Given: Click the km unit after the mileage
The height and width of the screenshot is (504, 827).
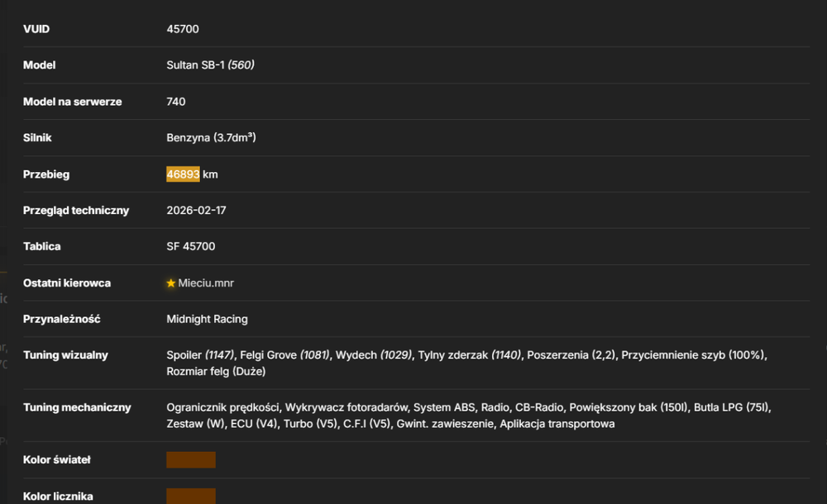Looking at the screenshot, I should click(x=210, y=174).
